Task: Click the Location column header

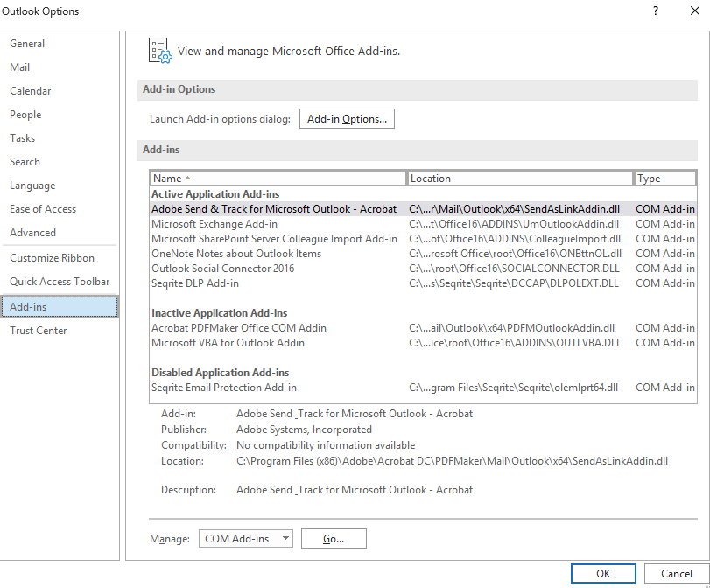Action: tap(520, 178)
